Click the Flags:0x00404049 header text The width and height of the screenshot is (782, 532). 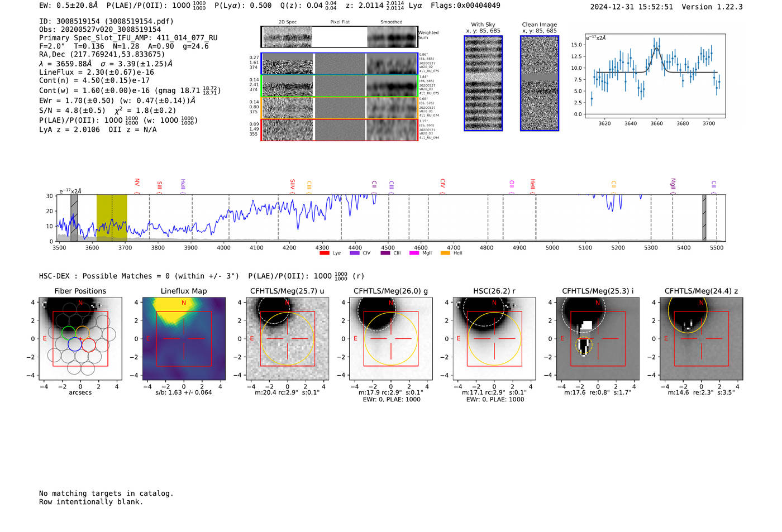pyautogui.click(x=465, y=5)
